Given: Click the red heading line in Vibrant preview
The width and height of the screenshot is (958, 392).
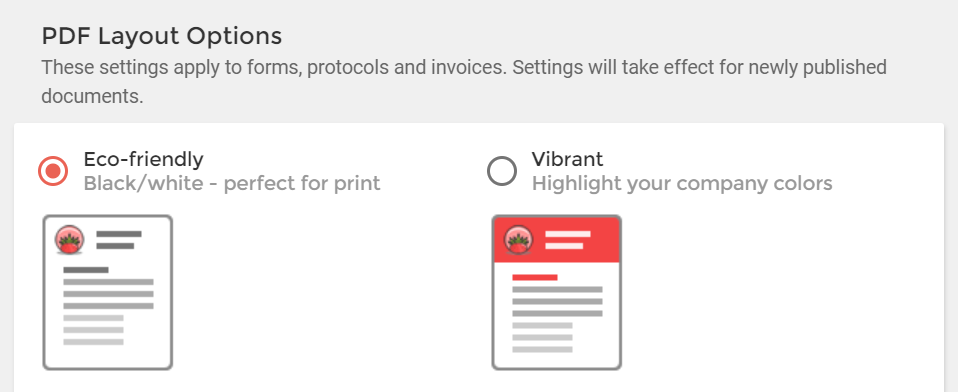Looking at the screenshot, I should [535, 277].
